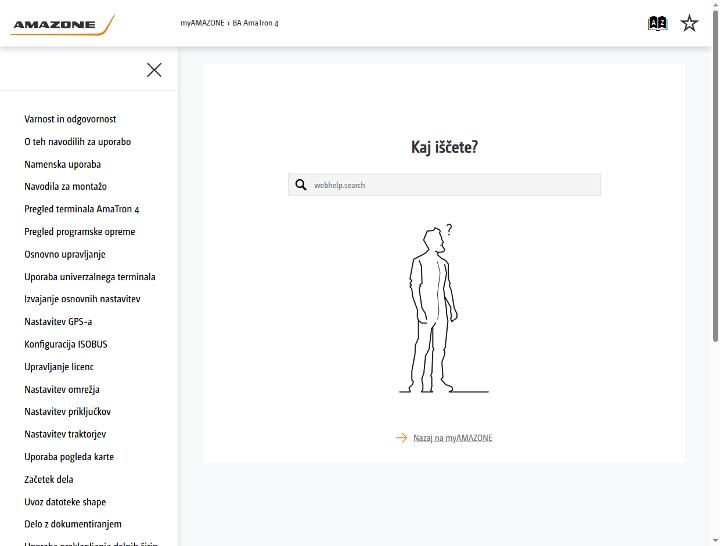Image resolution: width=720 pixels, height=546 pixels.
Task: Open the A-Z glossary book icon
Action: click(657, 23)
